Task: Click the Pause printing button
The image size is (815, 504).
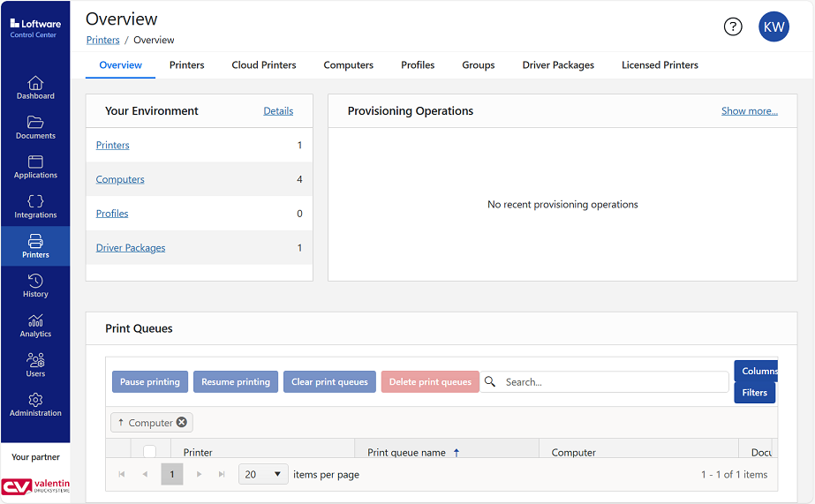Action: 150,382
